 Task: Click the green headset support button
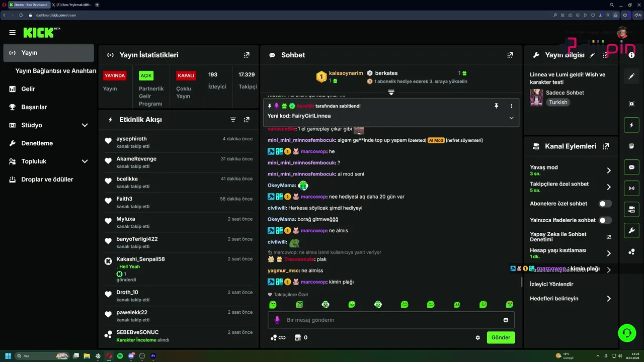(x=627, y=333)
